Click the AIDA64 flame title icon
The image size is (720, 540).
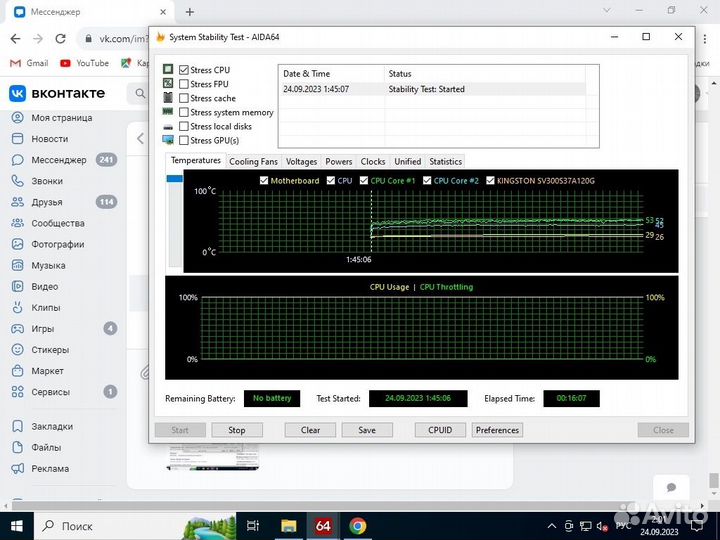click(160, 37)
